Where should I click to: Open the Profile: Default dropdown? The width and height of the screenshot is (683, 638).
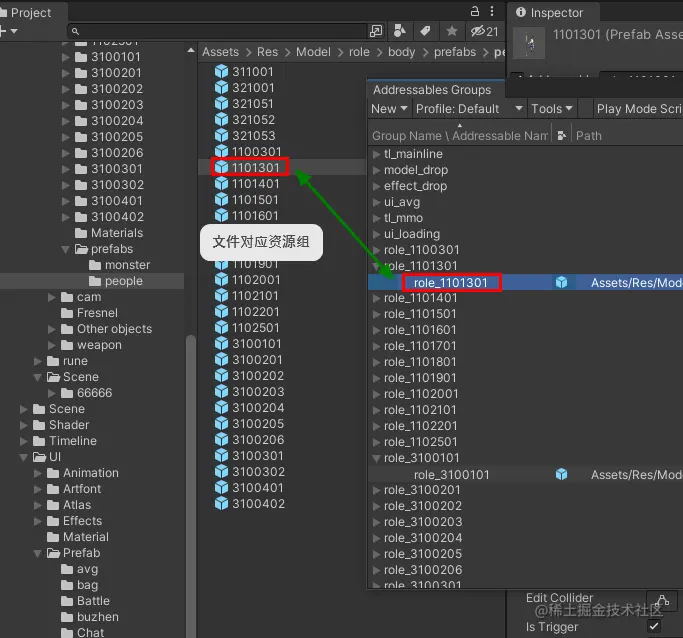(x=469, y=108)
